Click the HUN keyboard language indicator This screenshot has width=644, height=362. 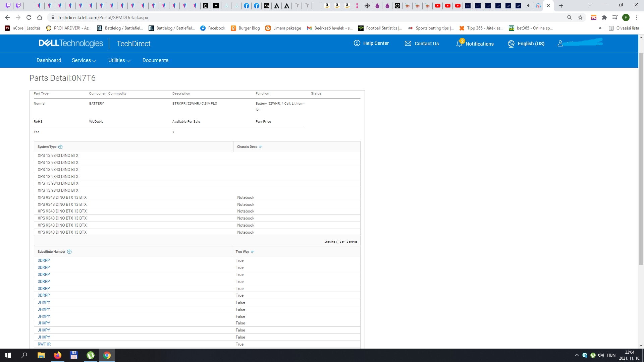tap(611, 355)
